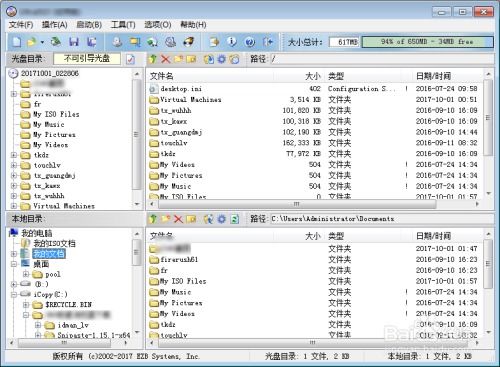Expand the $RECYCLE.BIN folder node
This screenshot has height=367, width=500.
coord(26,305)
